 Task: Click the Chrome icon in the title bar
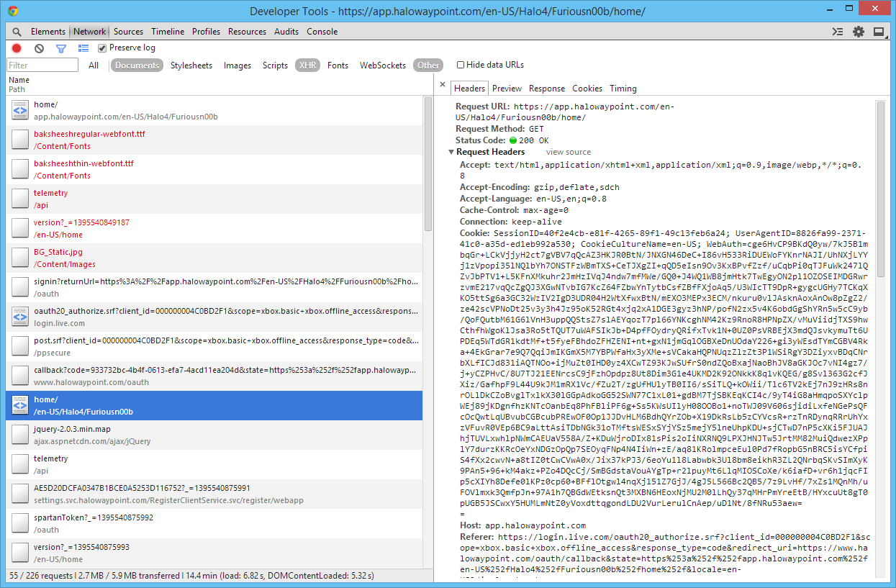coord(14,11)
